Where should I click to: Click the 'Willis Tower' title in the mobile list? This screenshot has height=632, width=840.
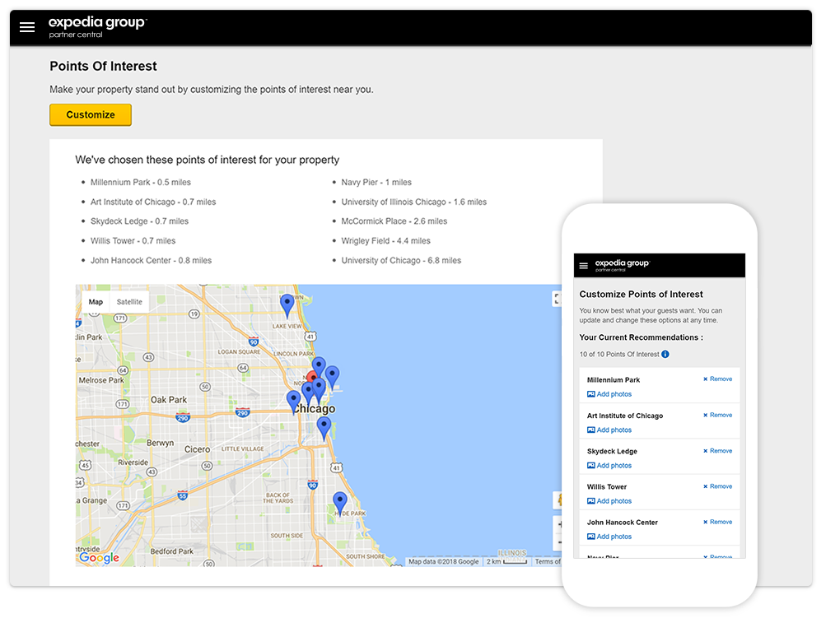click(606, 486)
